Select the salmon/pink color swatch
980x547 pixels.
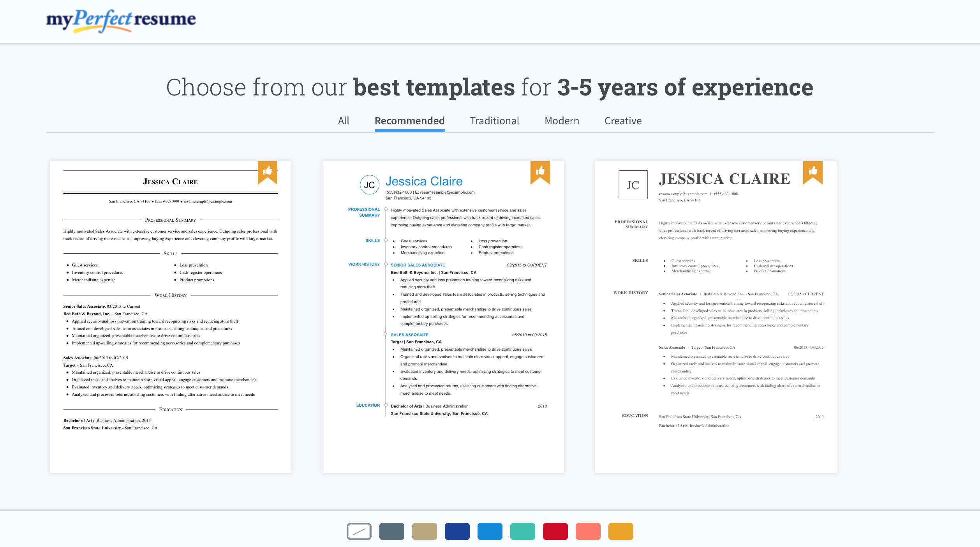[x=588, y=531]
